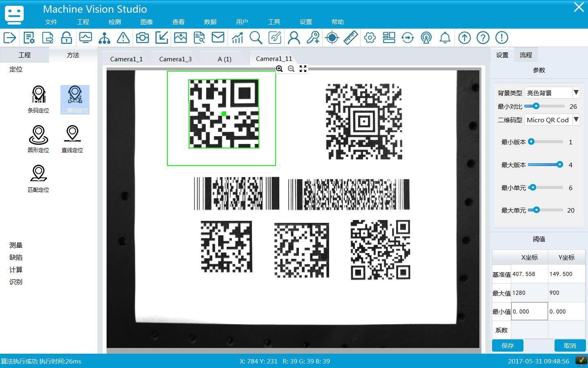Click the 基准值 Y坐标 cell 149.500

tap(567, 274)
